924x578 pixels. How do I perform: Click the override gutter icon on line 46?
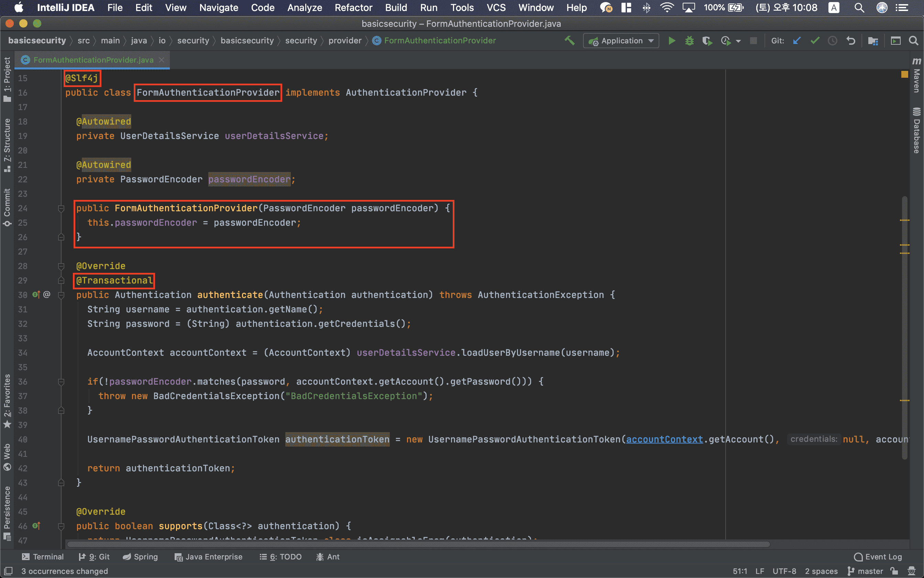tap(36, 526)
